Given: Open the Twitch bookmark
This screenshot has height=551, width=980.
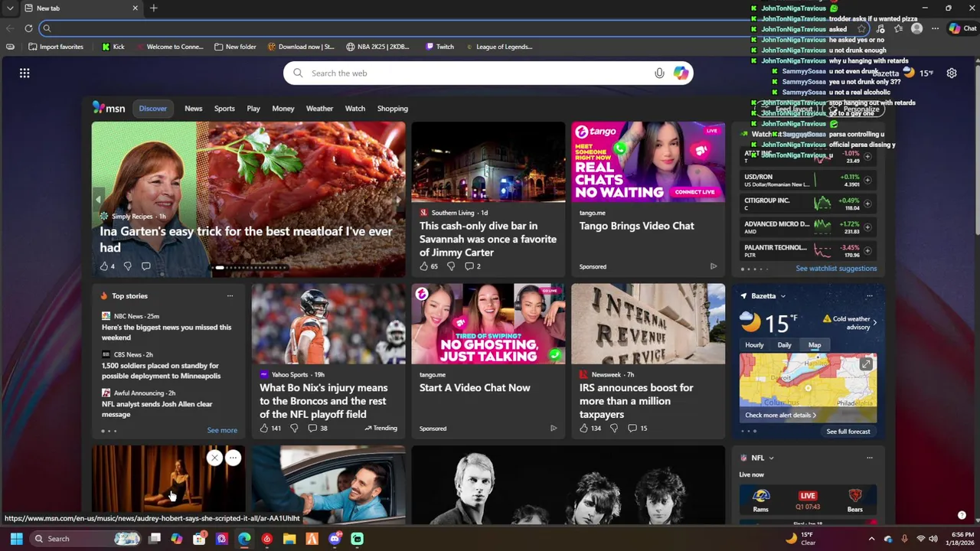Looking at the screenshot, I should click(439, 47).
